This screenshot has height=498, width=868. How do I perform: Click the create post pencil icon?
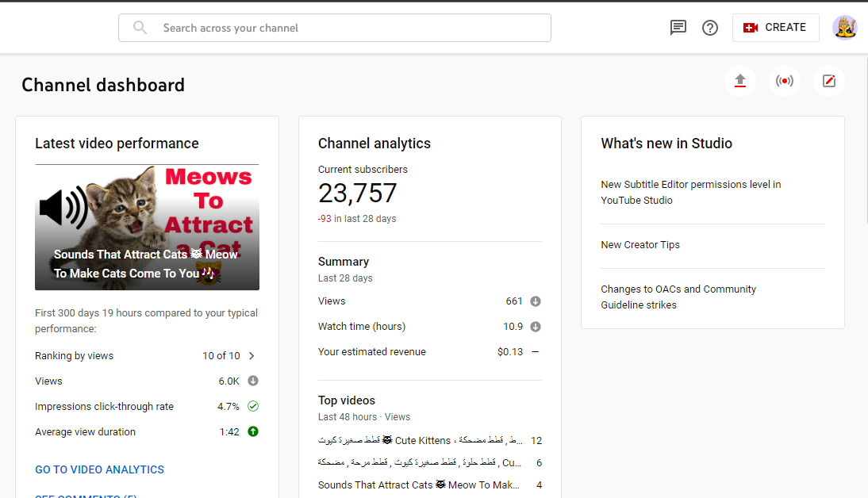[828, 81]
